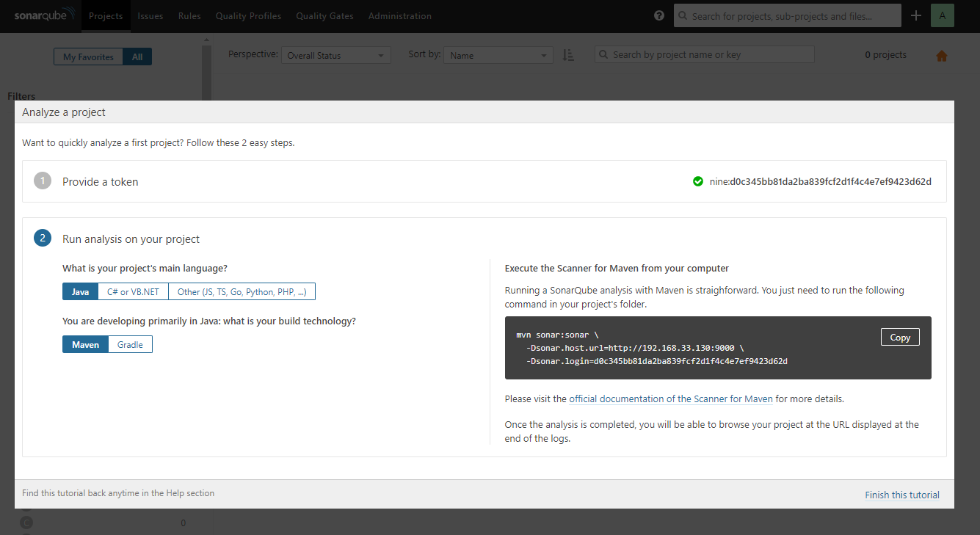Choose the Other (JS, TS, Go, Python, PHP) option
Viewport: 980px width, 535px height.
coord(242,291)
